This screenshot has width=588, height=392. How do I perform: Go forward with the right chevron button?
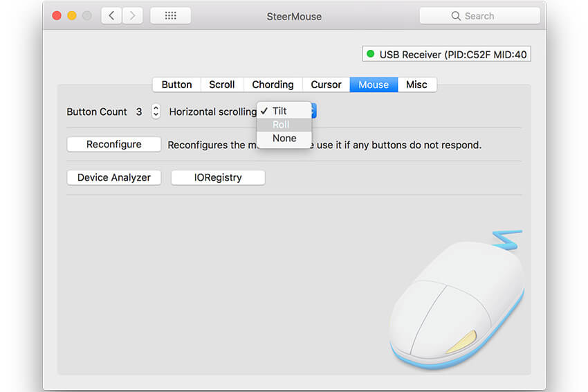(132, 16)
